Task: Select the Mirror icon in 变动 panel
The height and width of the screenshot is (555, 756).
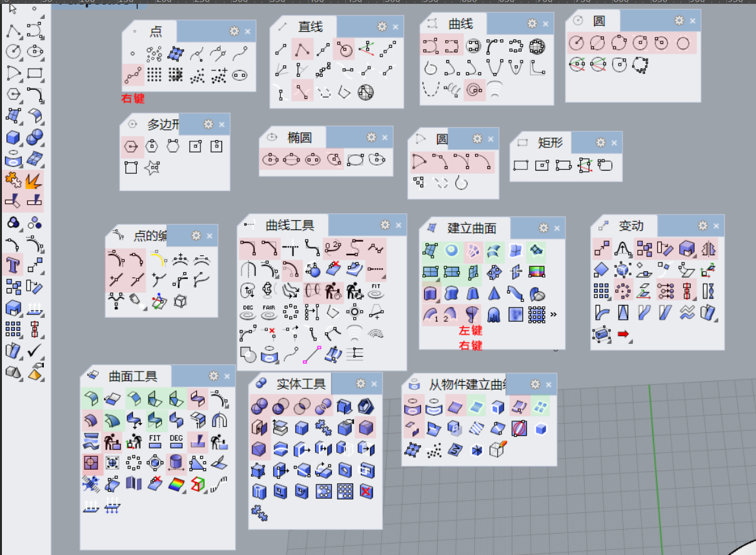Action: (708, 249)
